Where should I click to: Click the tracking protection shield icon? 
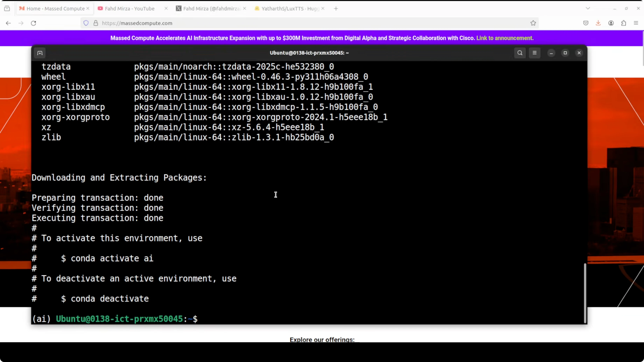coord(86,23)
